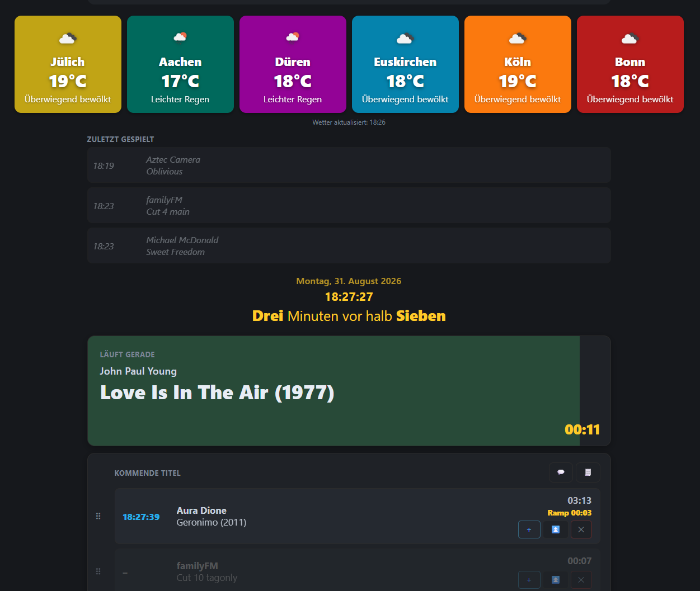Remove familyFM Cut 10 tagonly with X
This screenshot has height=591, width=700.
(581, 580)
